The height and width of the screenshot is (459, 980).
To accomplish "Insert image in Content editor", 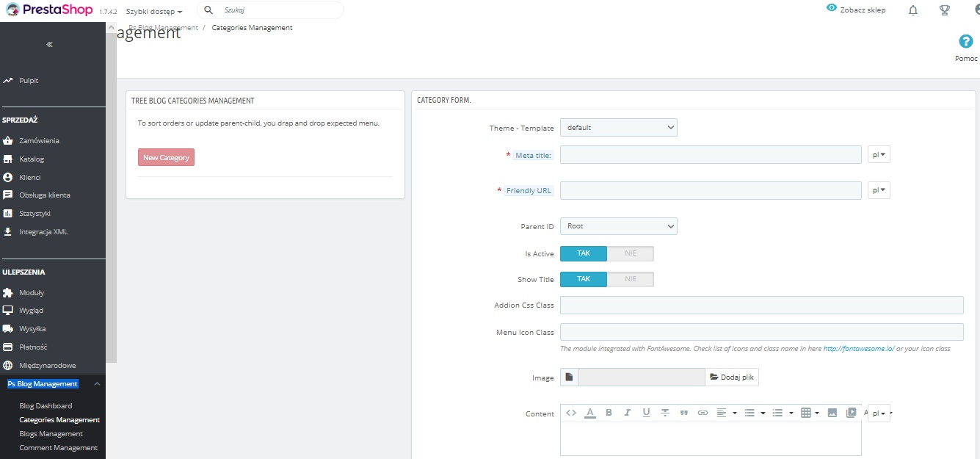I will click(x=832, y=413).
